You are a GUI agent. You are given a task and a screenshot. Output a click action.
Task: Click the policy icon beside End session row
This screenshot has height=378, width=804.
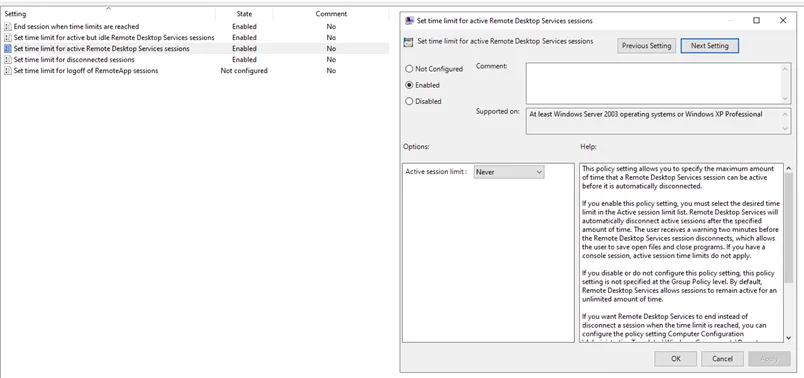pyautogui.click(x=7, y=27)
